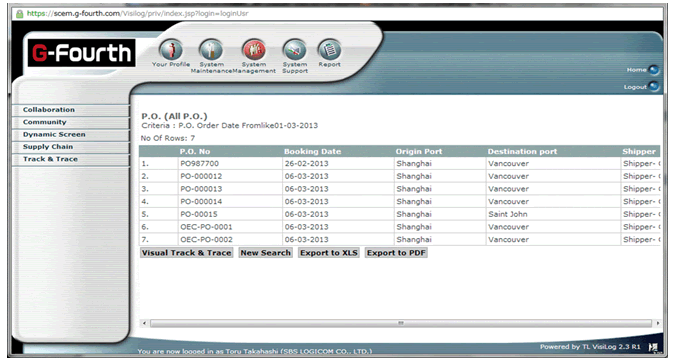676x362 pixels.
Task: Click the Home globe icon
Action: tap(654, 69)
